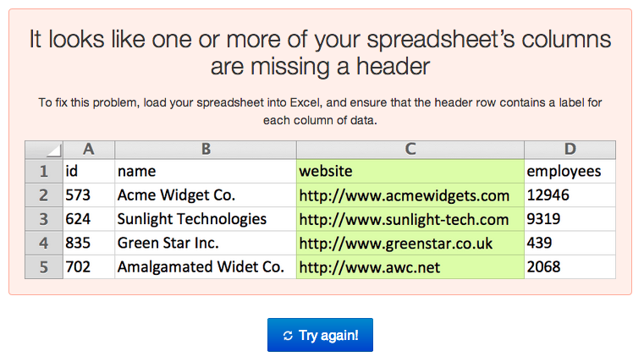Screen dimensions: 644x362
Task: Click the 'Acme Widget Co.' name cell
Action: pyautogui.click(x=206, y=195)
